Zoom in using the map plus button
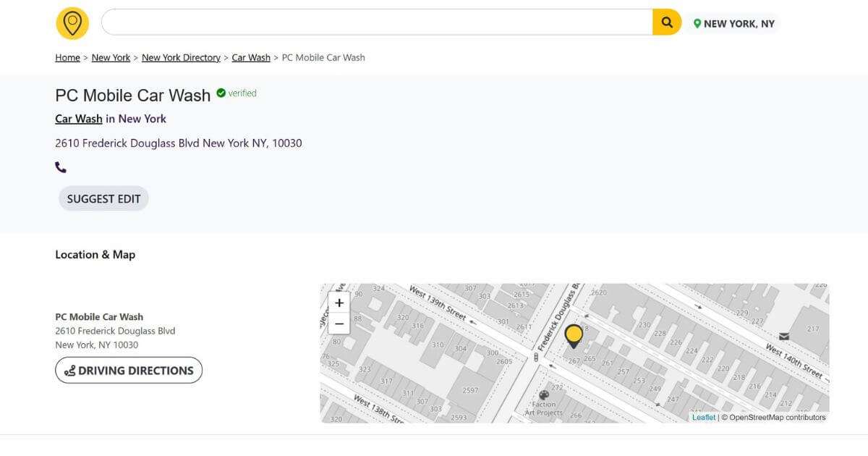Viewport: 868px width, 456px height. [339, 303]
